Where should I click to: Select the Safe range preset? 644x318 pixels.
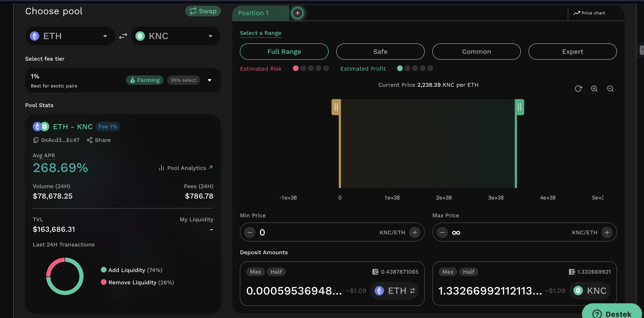click(380, 52)
